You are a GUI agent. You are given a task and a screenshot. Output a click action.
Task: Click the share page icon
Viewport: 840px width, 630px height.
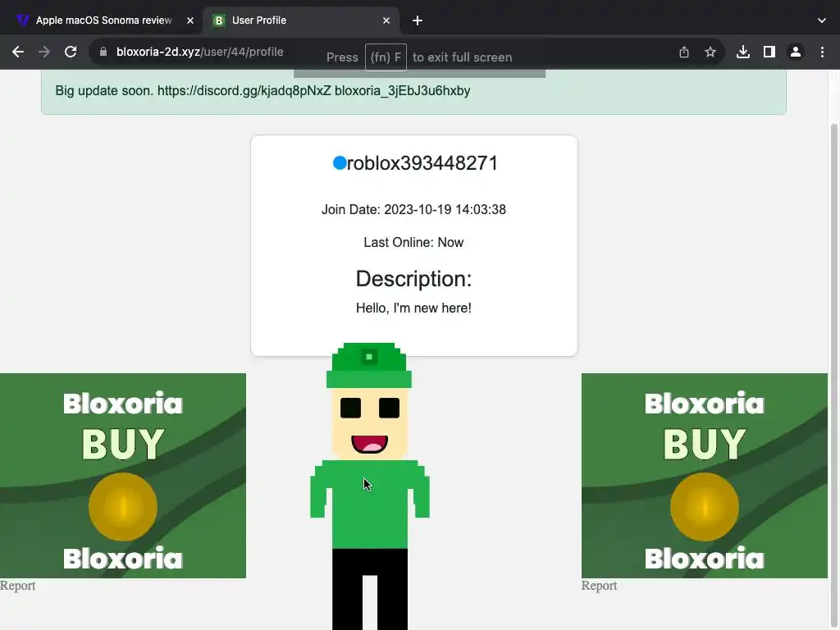tap(683, 52)
